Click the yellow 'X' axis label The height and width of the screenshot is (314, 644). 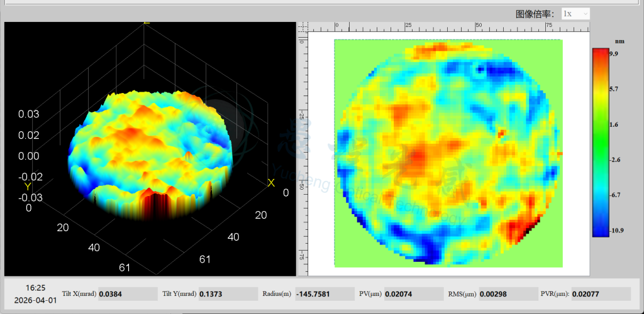pos(271,183)
